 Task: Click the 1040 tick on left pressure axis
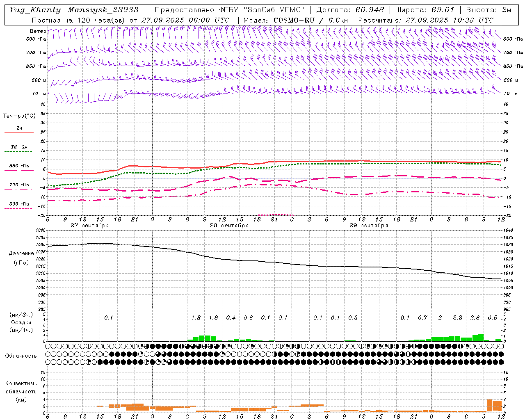pos(40,231)
